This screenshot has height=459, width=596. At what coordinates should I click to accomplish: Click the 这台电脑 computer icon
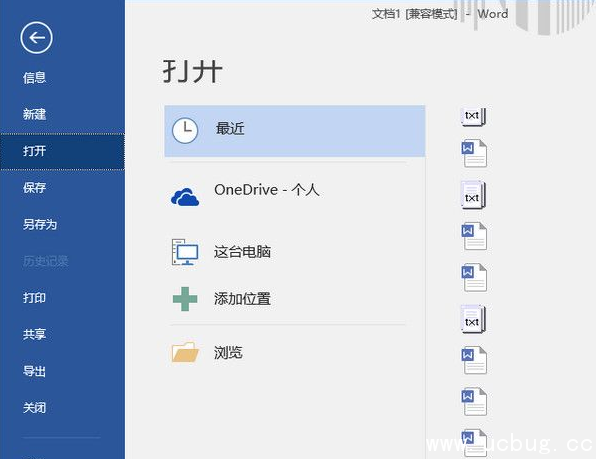point(185,252)
